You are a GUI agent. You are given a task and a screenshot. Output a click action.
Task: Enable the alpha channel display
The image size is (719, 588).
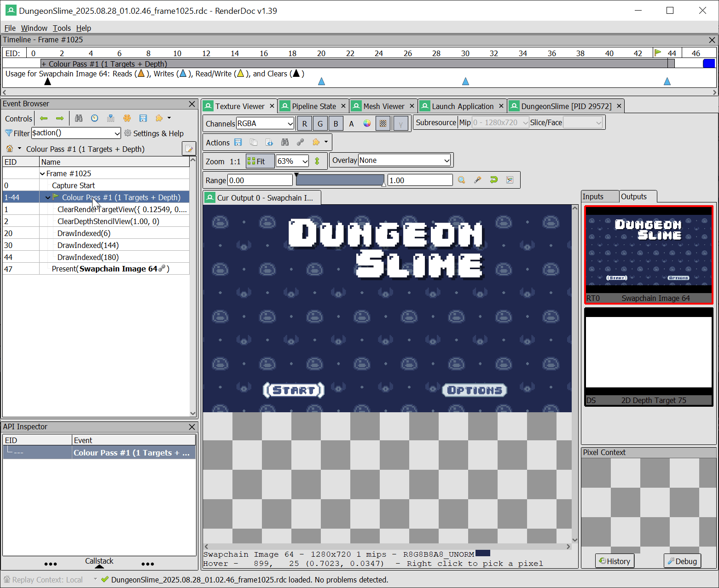351,123
